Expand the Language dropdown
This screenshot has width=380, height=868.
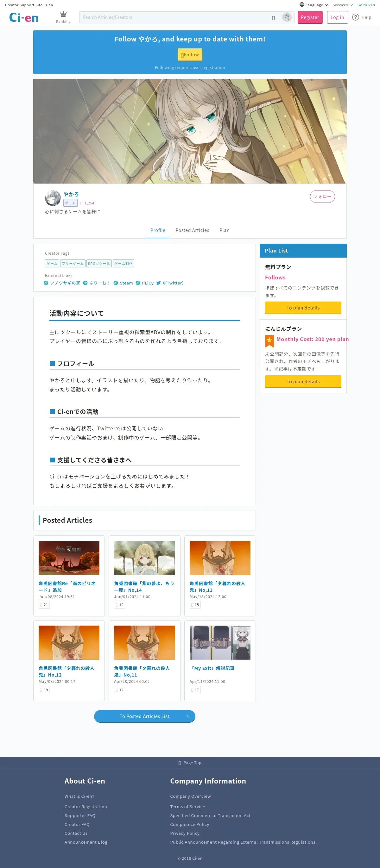point(314,5)
